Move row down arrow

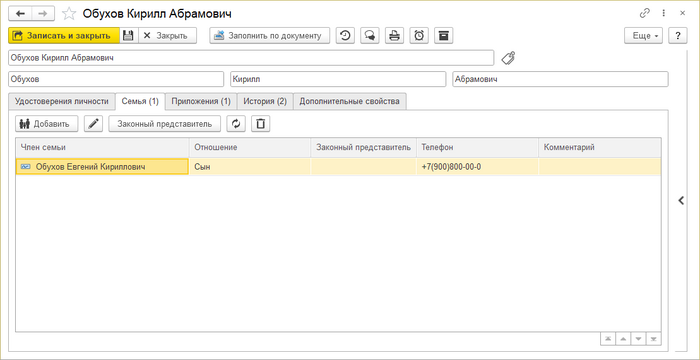pyautogui.click(x=638, y=339)
